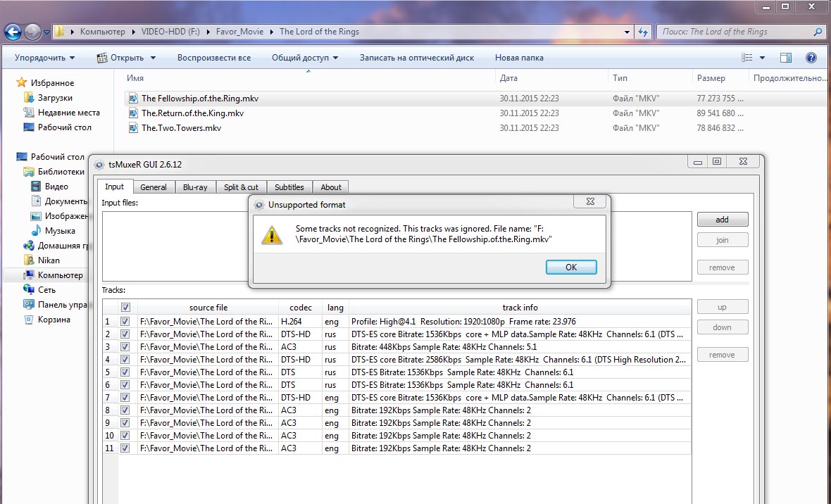Uncheck track 3 AC3 rus checkbox

[x=125, y=346]
